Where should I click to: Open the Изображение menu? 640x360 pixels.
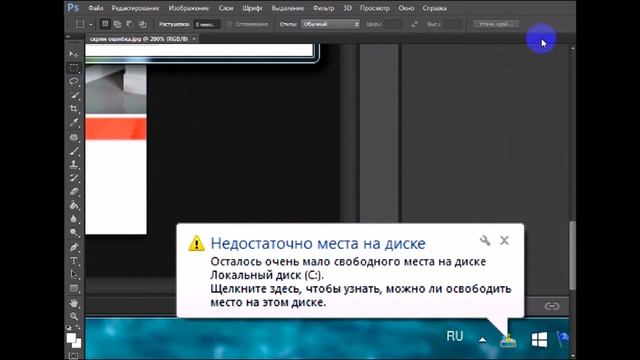click(189, 8)
